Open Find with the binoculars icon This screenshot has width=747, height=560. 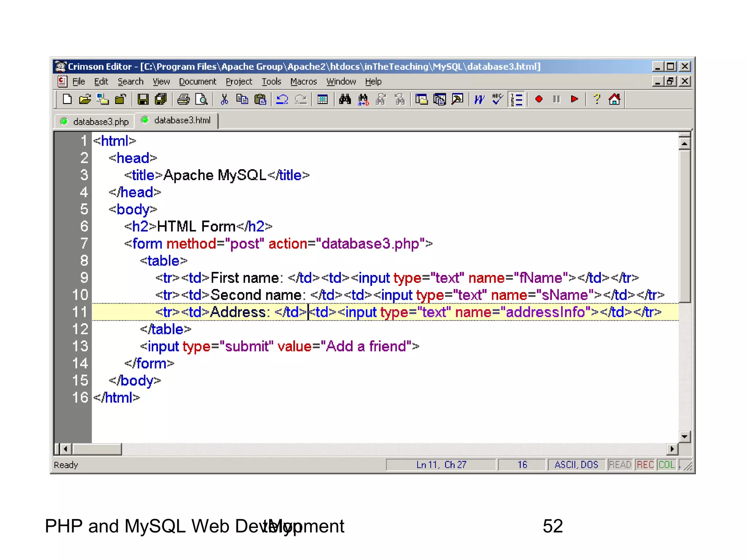coord(345,99)
